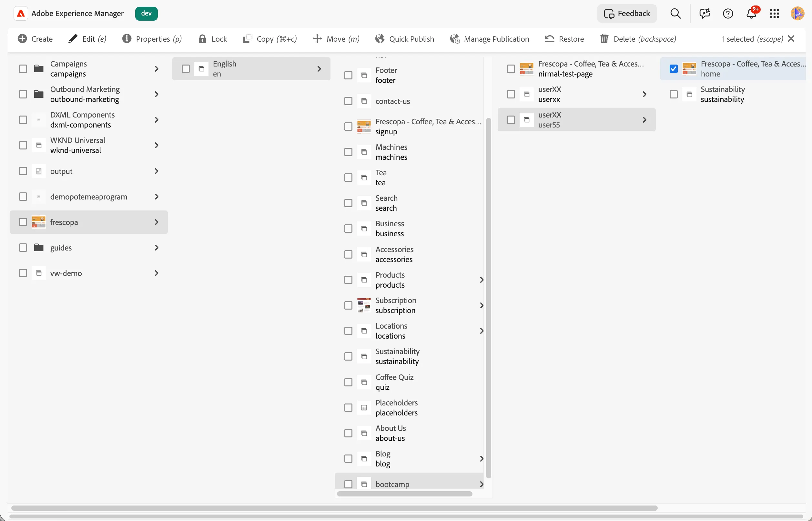Select the Sustainability row beneath home
This screenshot has width=812, height=521.
(x=733, y=94)
